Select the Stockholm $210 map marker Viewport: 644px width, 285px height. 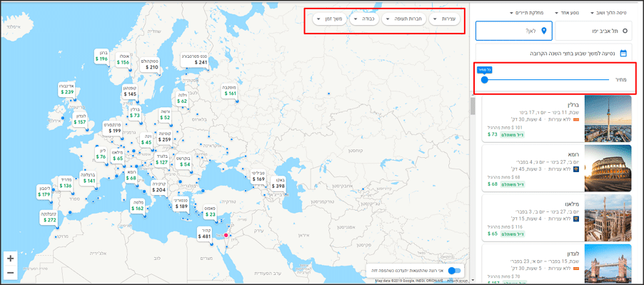tap(150, 64)
